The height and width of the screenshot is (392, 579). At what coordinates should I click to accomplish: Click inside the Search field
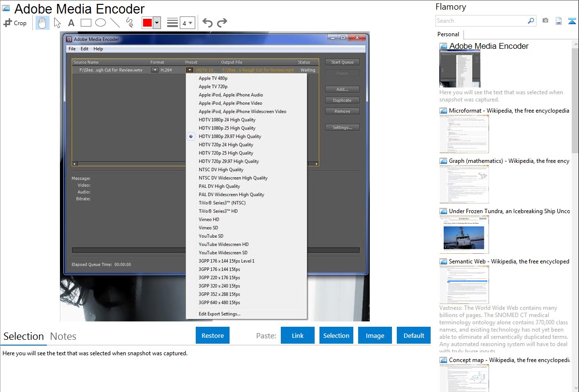[x=481, y=21]
